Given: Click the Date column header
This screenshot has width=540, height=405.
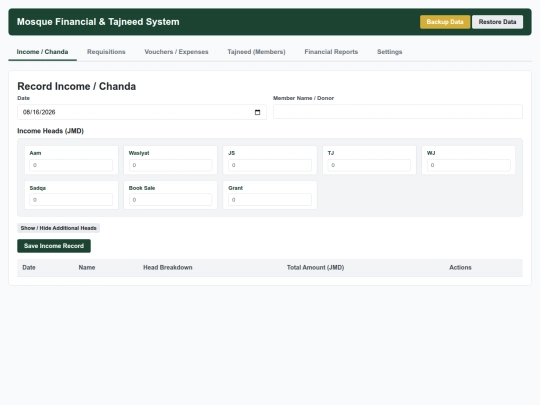Looking at the screenshot, I should (x=29, y=268).
